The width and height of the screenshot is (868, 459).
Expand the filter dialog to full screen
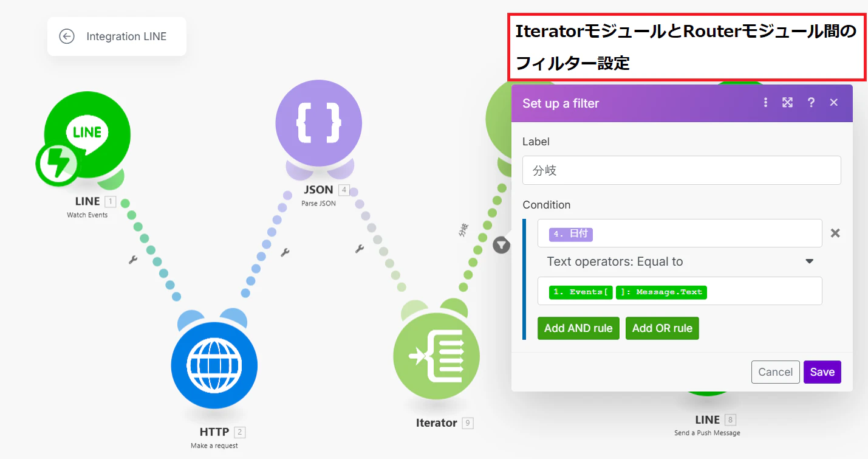click(x=788, y=102)
